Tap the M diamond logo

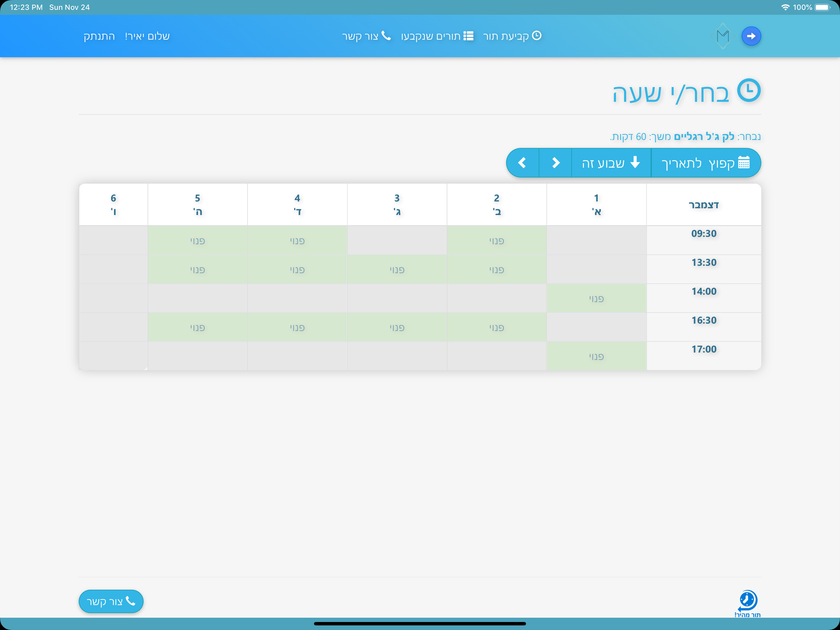(x=723, y=36)
